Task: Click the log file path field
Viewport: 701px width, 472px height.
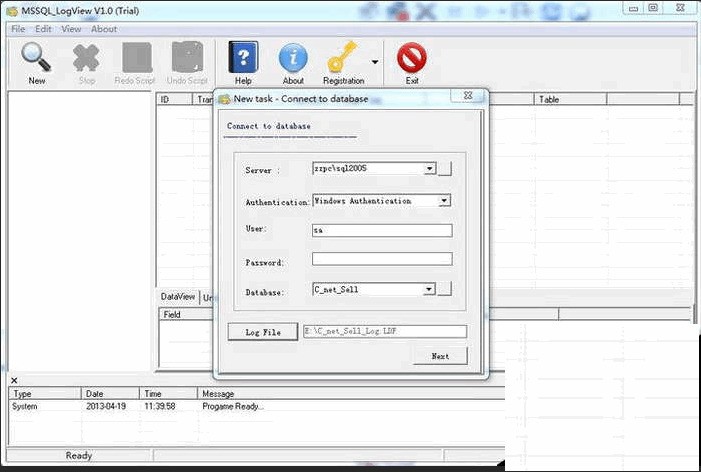Action: pos(385,331)
